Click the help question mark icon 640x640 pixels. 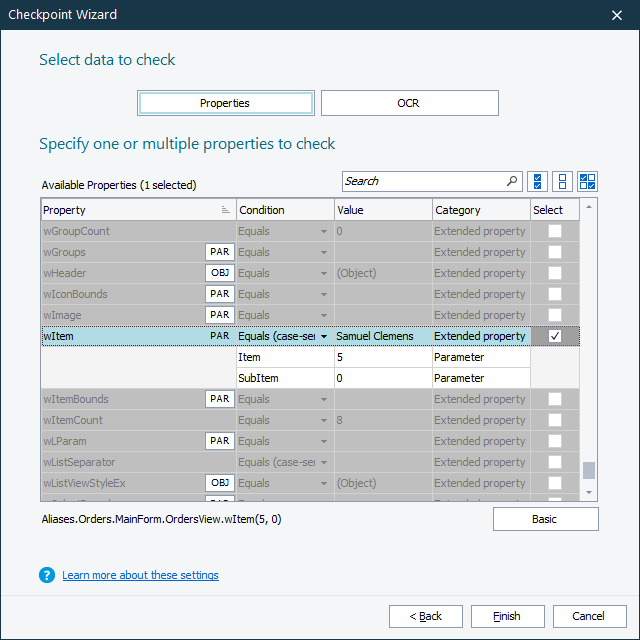46,575
